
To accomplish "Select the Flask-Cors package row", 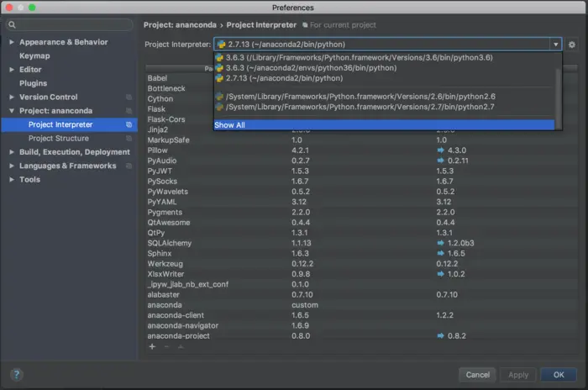I will tap(180, 119).
